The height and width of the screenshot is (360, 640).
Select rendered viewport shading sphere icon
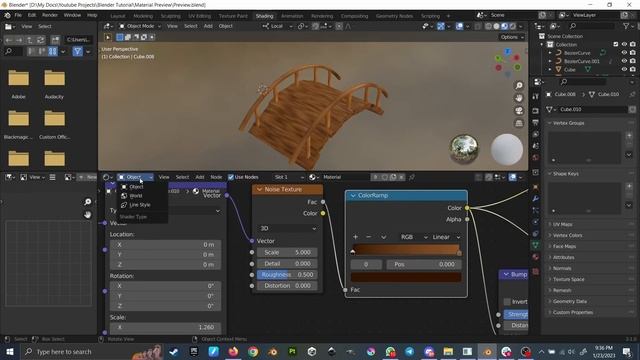513,26
